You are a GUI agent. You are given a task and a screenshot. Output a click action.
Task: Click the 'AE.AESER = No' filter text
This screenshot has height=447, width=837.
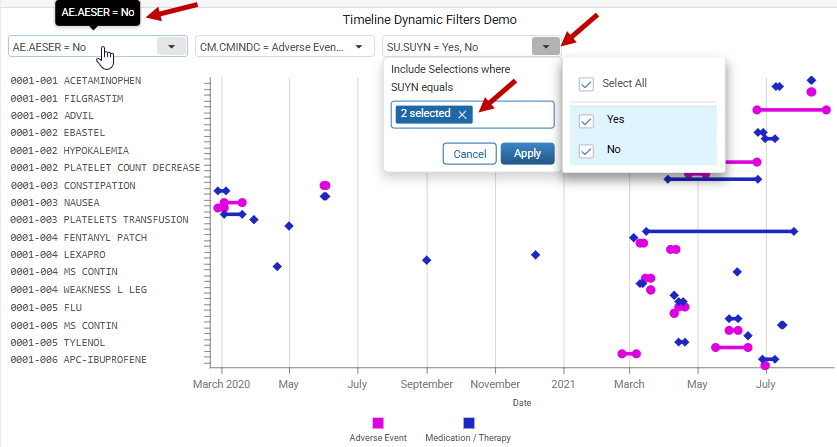(x=49, y=47)
